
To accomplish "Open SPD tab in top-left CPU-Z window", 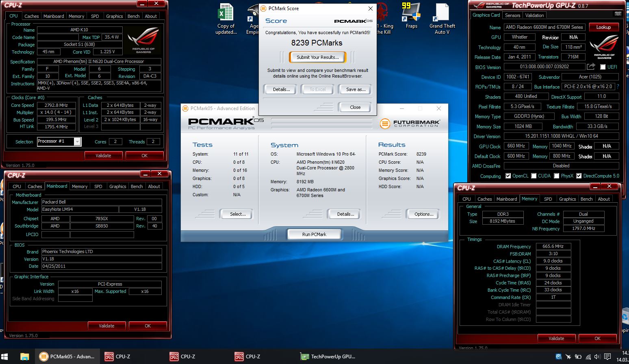I will [95, 16].
